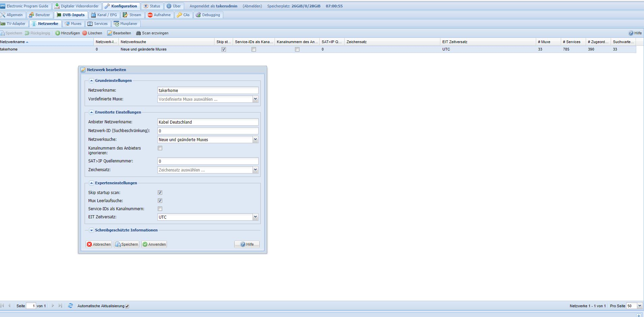This screenshot has height=317, width=644.
Task: Open Hilfe in the grid toolbar
Action: tap(635, 33)
